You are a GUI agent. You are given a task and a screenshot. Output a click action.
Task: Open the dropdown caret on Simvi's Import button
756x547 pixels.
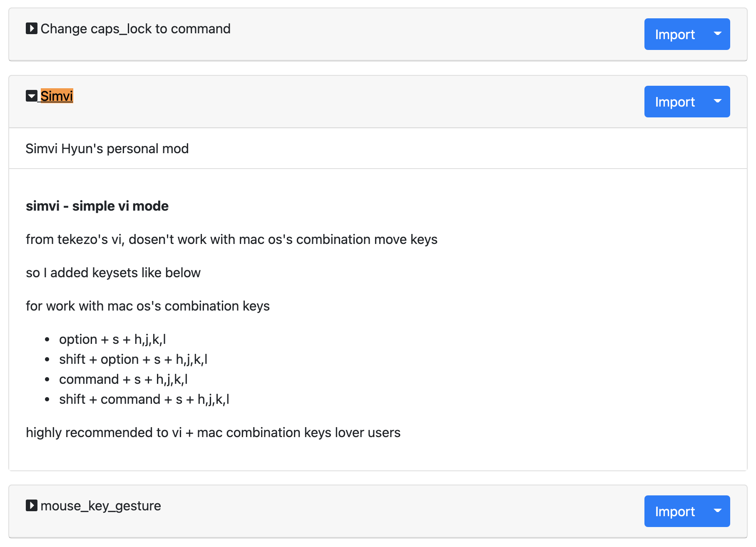718,101
